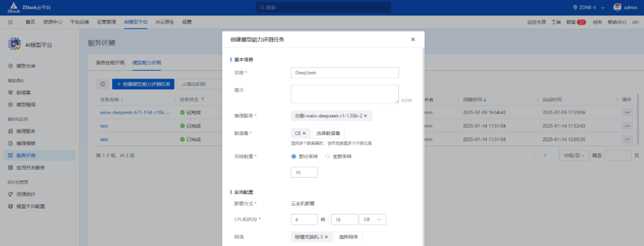Open 工单 link in top bar
This screenshot has width=644, height=246.
click(556, 22)
